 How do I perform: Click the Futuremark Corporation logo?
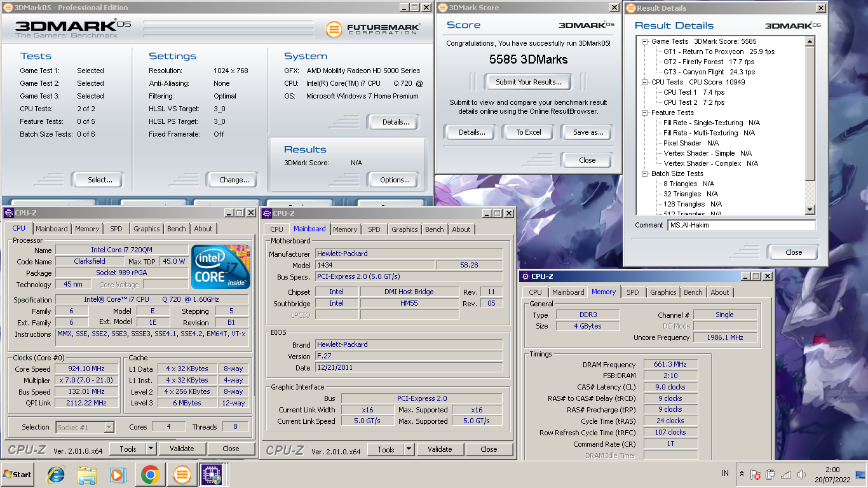pos(373,29)
